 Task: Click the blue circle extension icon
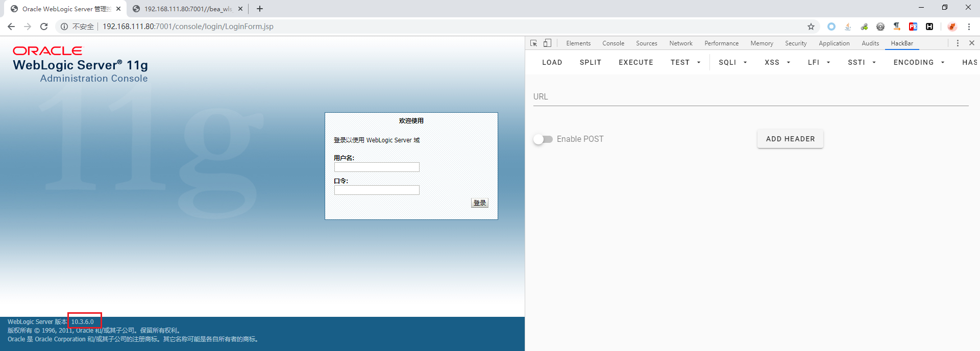pos(831,27)
